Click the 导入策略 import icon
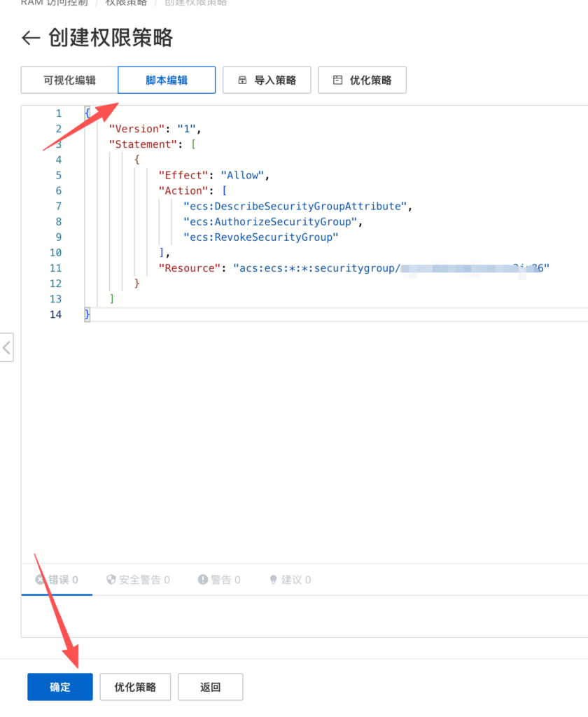 coord(243,81)
